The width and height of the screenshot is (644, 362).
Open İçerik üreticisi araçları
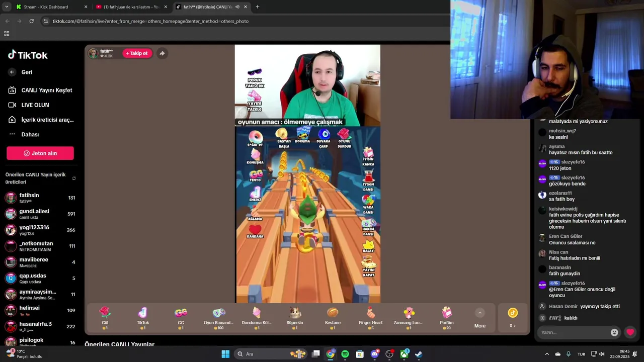pos(40,120)
